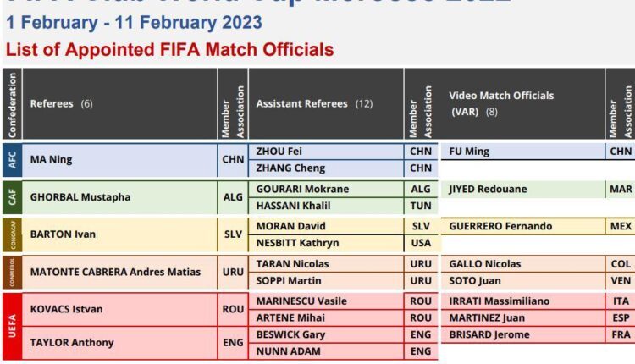Click the CAF confederation label
The width and height of the screenshot is (635, 364).
pyautogui.click(x=11, y=197)
